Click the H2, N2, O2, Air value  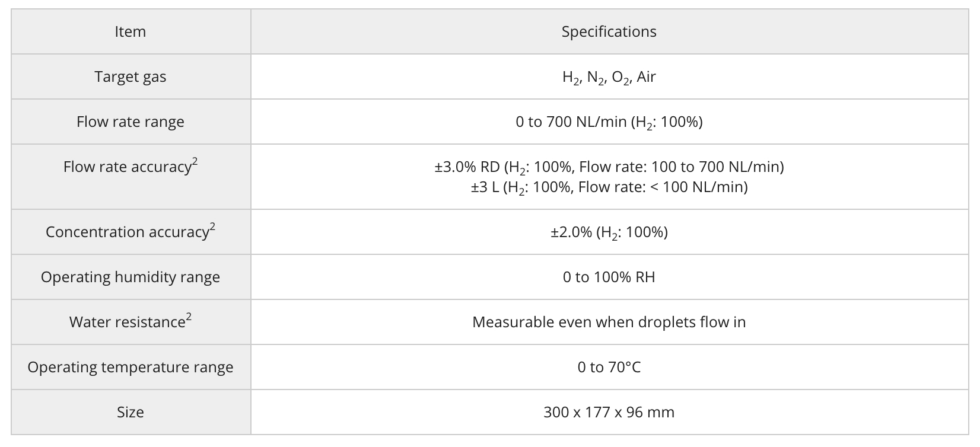coord(609,77)
